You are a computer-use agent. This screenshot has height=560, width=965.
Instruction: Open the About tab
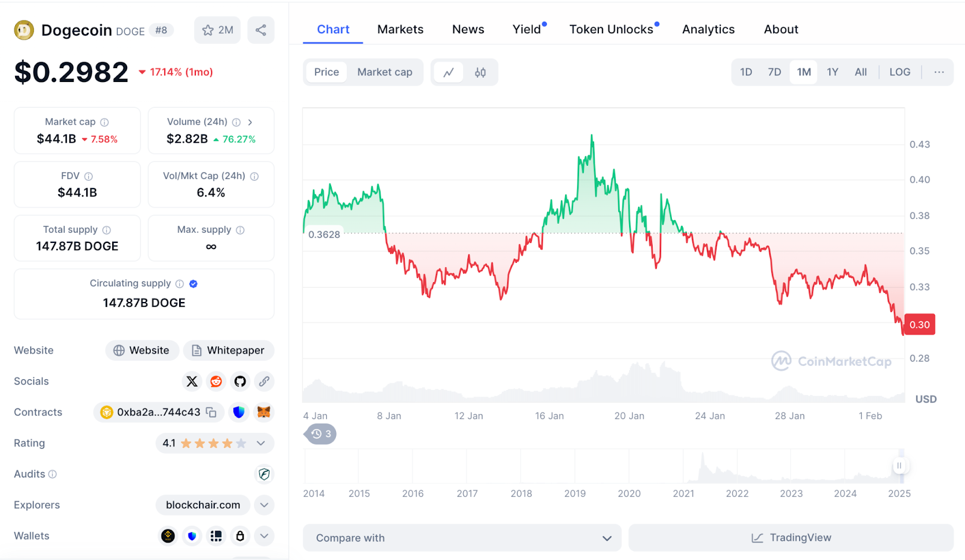(781, 29)
